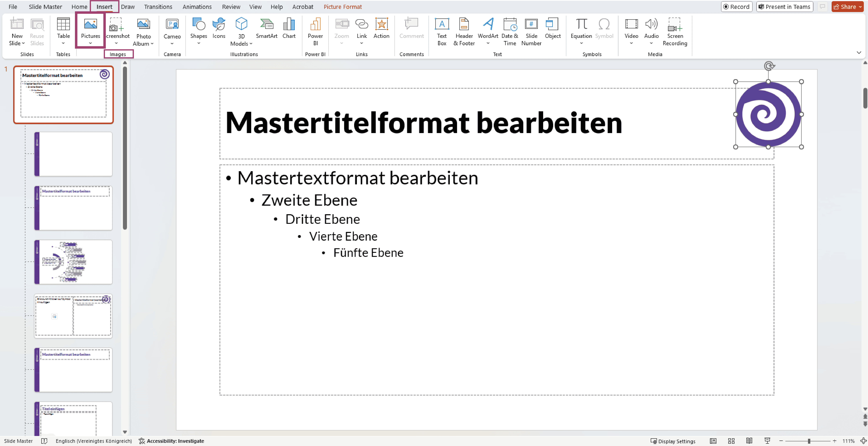Viewport: 868px width, 446px height.
Task: Click the Englisch (Vereinigtes Königreich) language
Action: tap(94, 441)
